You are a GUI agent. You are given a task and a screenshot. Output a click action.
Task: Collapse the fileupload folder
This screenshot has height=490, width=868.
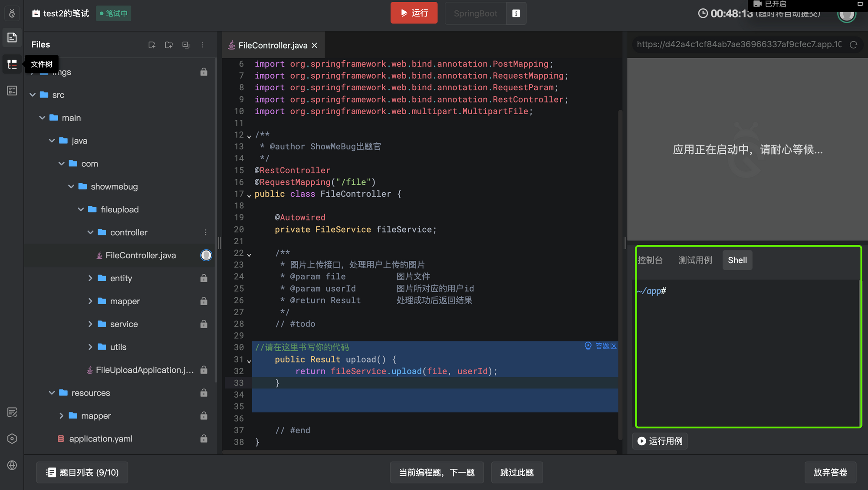coord(81,210)
